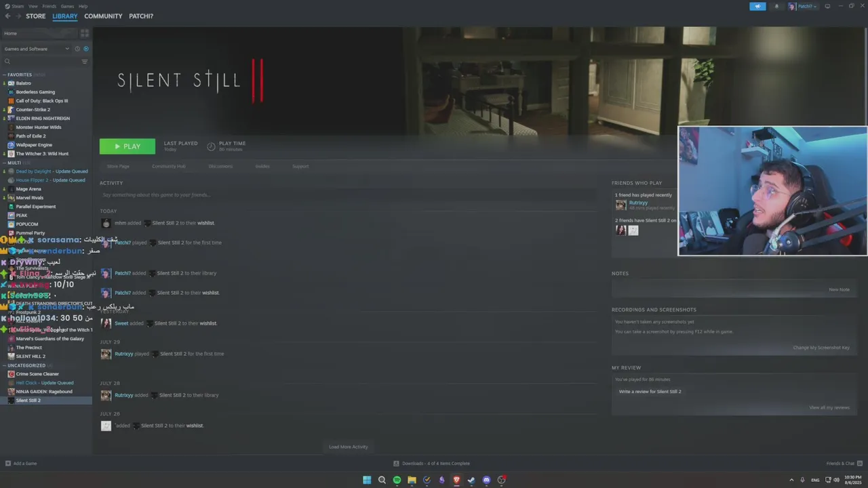Write a review for Silent Still 2
Screen dimensions: 868x488
click(x=650, y=392)
